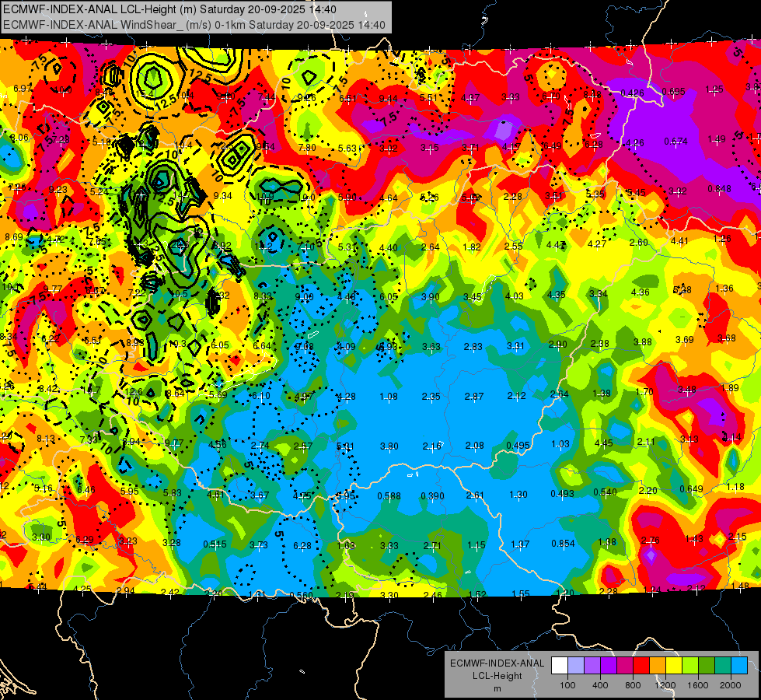Click the map value 1.89
Viewport: 761px width, 700px height.
coord(730,387)
